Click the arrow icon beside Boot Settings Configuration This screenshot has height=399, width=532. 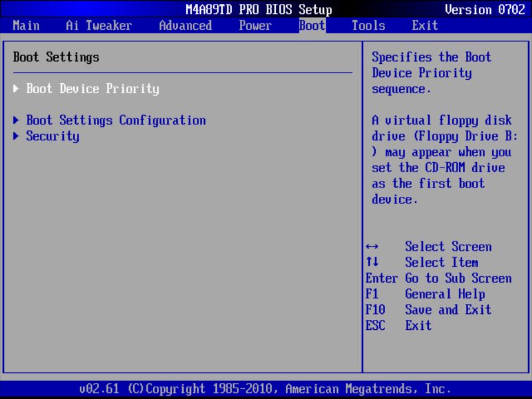pos(17,120)
